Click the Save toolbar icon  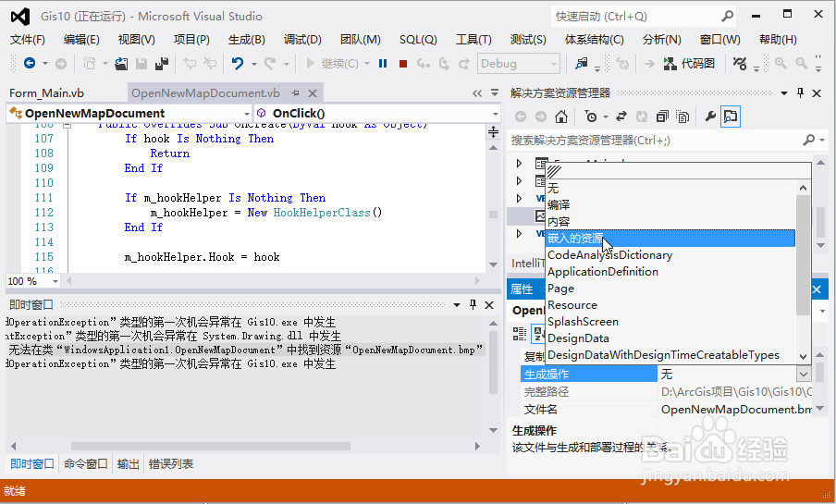pyautogui.click(x=141, y=64)
